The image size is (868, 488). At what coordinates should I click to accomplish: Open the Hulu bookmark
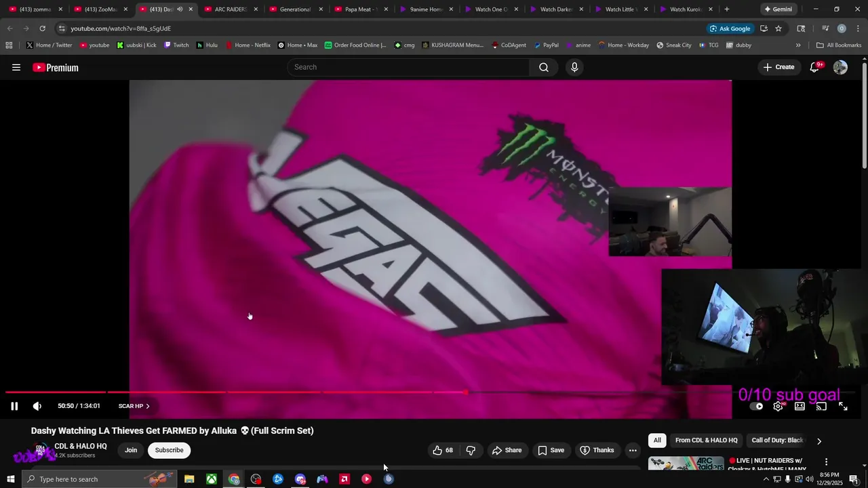pyautogui.click(x=207, y=45)
